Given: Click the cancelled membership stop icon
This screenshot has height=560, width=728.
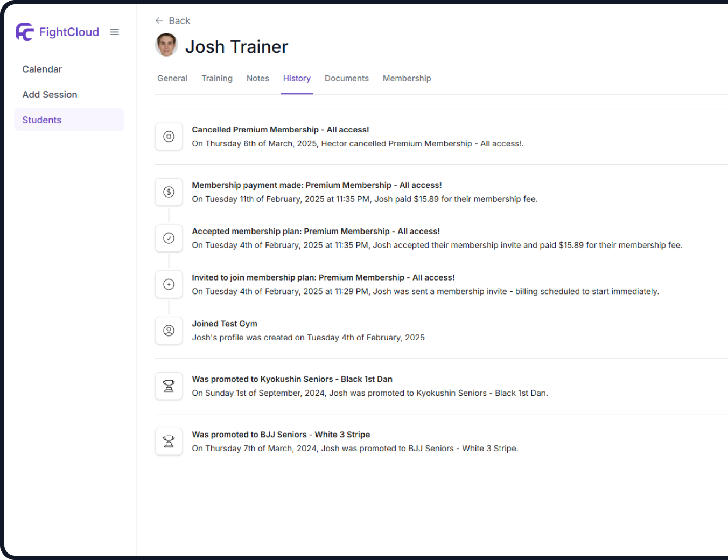Looking at the screenshot, I should [x=169, y=137].
